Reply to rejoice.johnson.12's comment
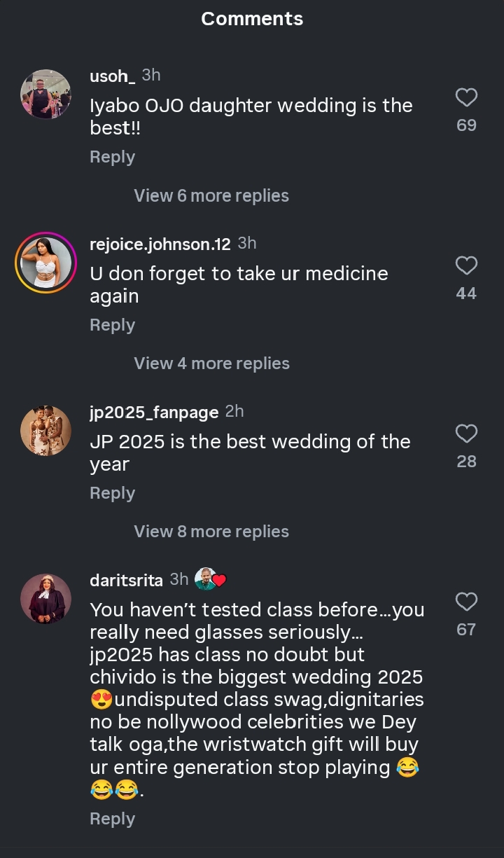This screenshot has height=858, width=504. 112,325
